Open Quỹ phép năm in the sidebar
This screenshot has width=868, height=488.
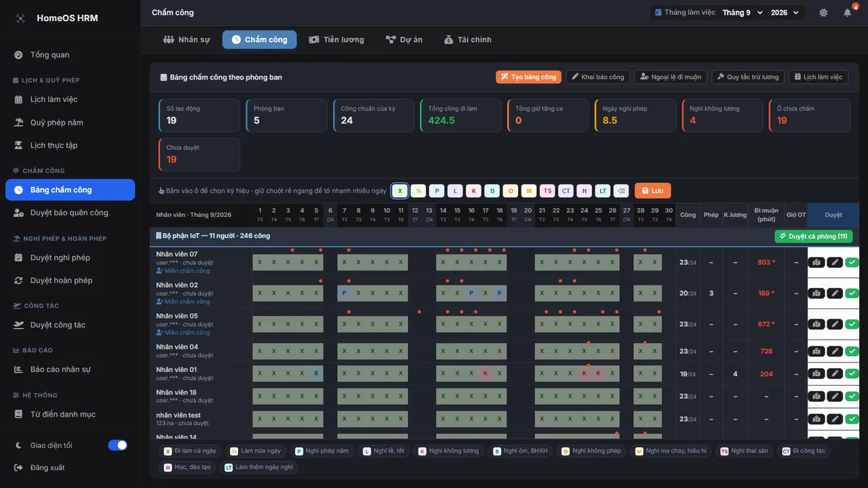70,123
